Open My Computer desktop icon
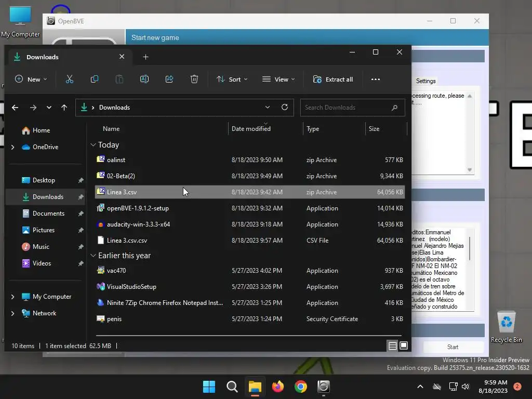532x399 pixels. coord(20,22)
